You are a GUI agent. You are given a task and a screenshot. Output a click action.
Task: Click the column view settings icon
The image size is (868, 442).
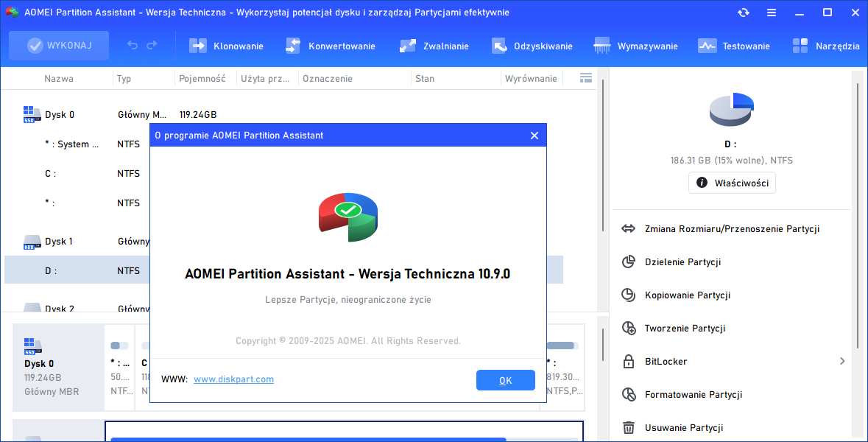pyautogui.click(x=586, y=78)
